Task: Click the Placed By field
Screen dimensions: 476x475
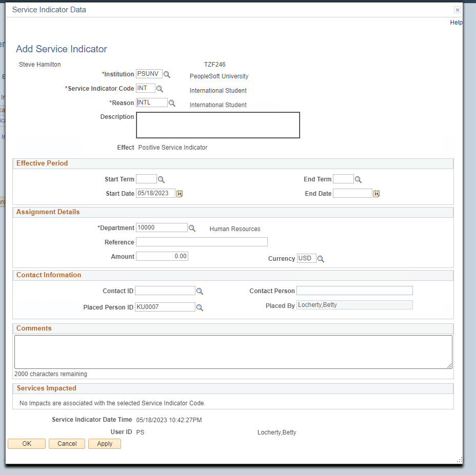Action: (354, 305)
